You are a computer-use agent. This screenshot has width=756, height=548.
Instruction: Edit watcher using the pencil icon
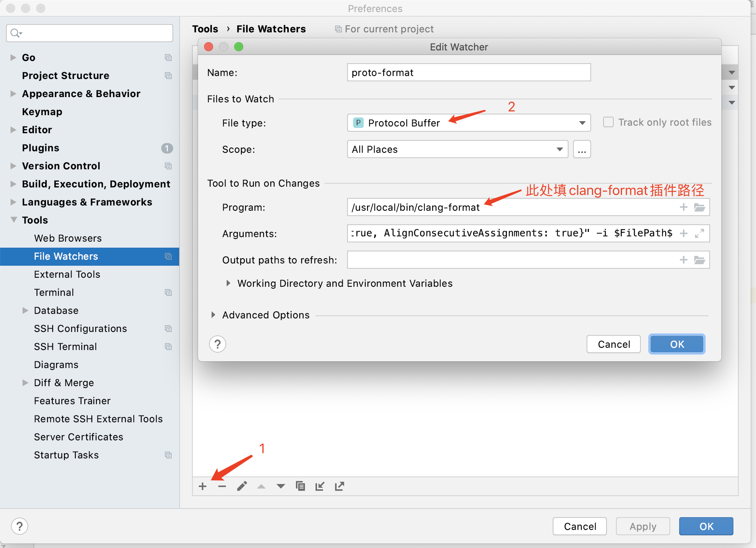[242, 486]
